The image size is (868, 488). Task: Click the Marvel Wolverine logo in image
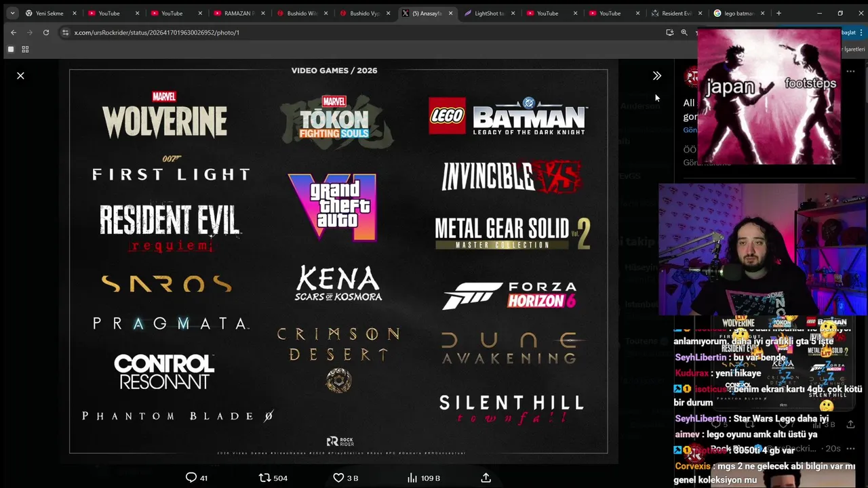pyautogui.click(x=165, y=115)
